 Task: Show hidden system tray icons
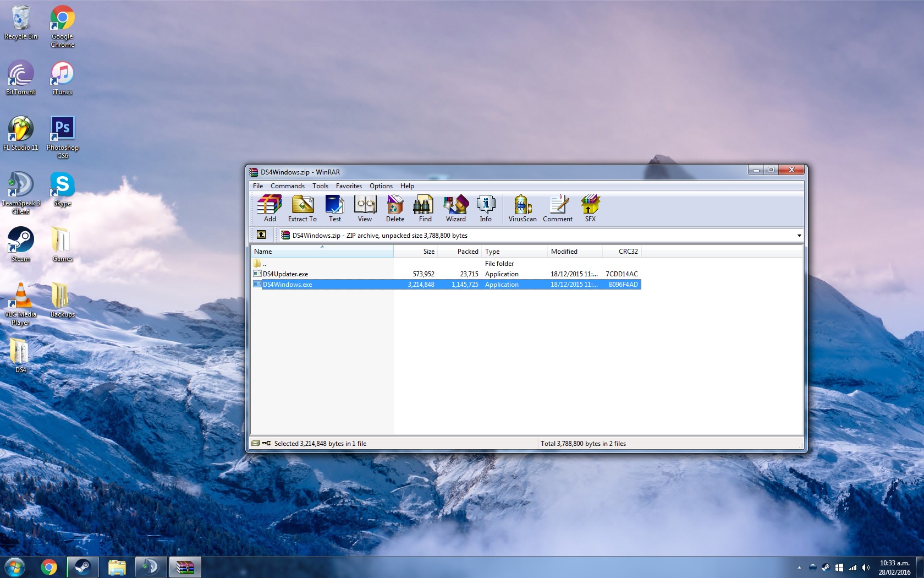[799, 568]
